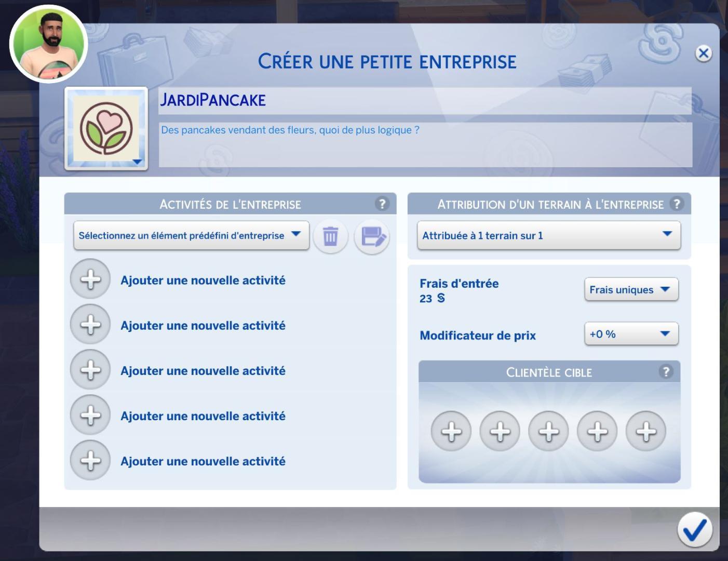Open the predefined business element dropdown
This screenshot has width=728, height=561.
pyautogui.click(x=191, y=235)
